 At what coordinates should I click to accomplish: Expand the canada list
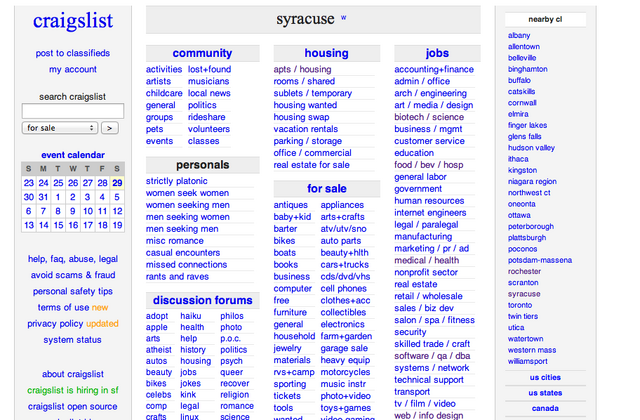(545, 409)
